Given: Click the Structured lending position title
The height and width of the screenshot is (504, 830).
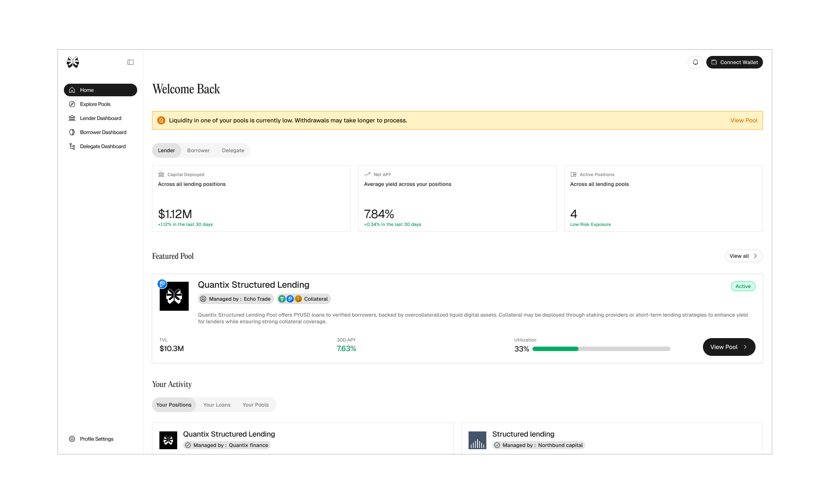Looking at the screenshot, I should [523, 434].
